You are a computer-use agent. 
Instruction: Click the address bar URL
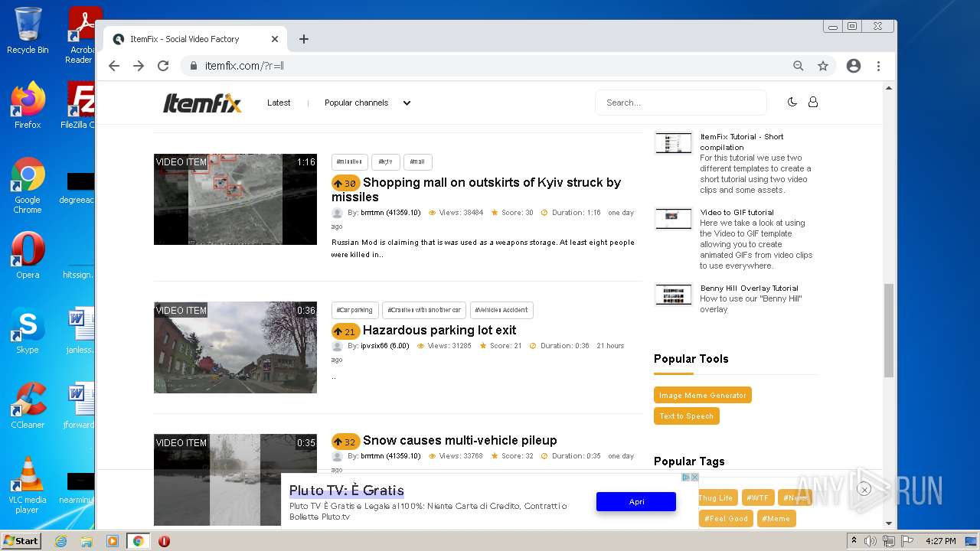[x=244, y=66]
